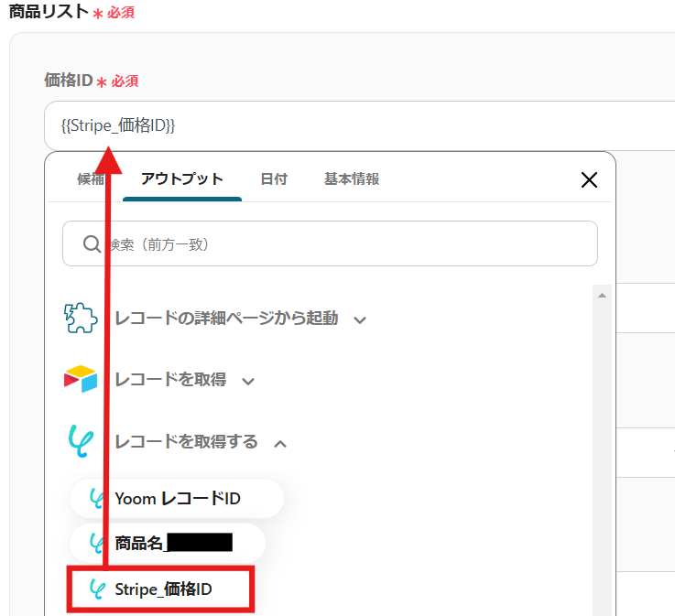Click the 価格ID input field
The height and width of the screenshot is (616, 675).
360,126
